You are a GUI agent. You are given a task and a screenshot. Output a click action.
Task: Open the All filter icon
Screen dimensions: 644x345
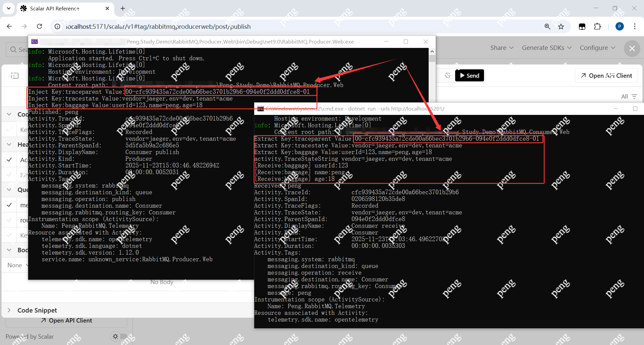(634, 96)
